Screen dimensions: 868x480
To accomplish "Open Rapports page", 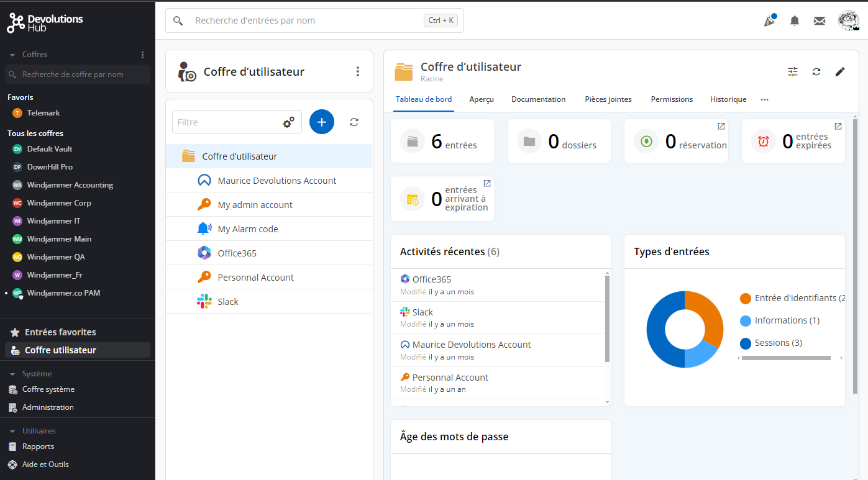I will pos(78,446).
